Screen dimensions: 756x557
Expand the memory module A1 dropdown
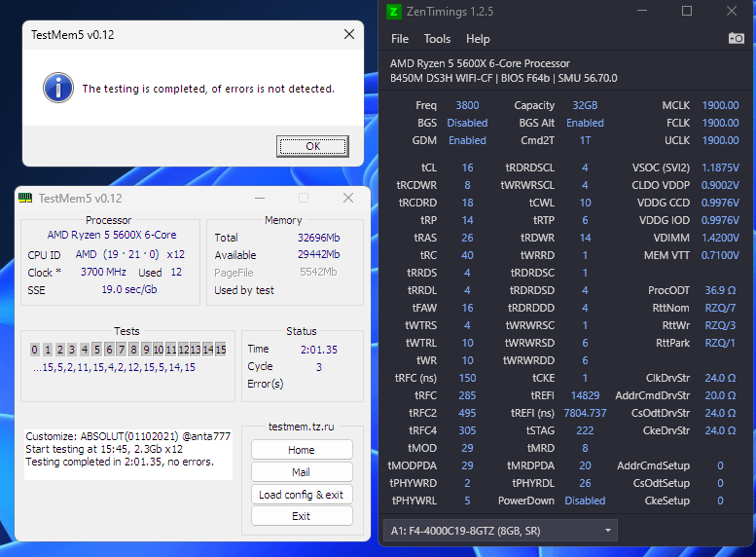pyautogui.click(x=500, y=531)
